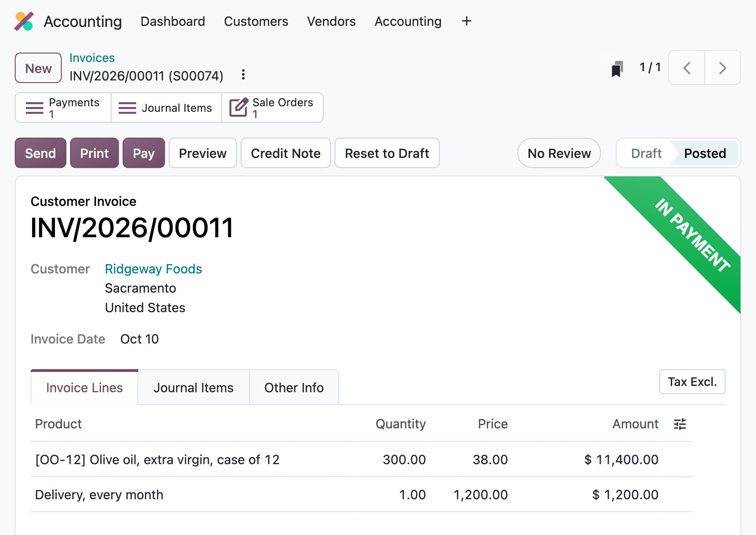Click the Print button
This screenshot has height=535, width=756.
pyautogui.click(x=94, y=153)
